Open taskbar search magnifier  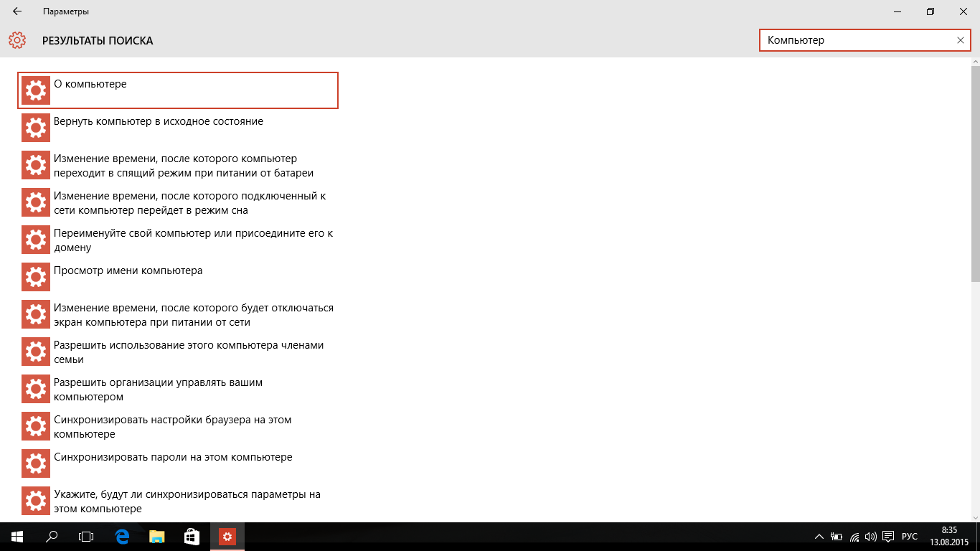[52, 537]
